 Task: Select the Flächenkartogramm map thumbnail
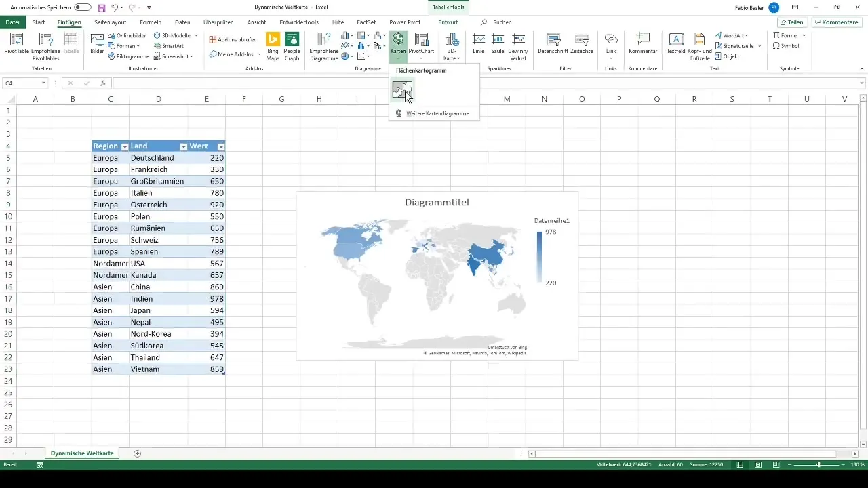tap(402, 90)
